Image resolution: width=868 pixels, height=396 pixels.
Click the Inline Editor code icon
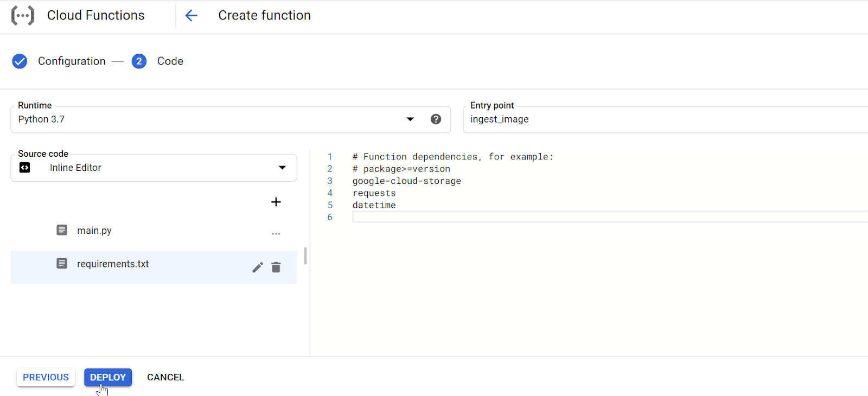(25, 168)
